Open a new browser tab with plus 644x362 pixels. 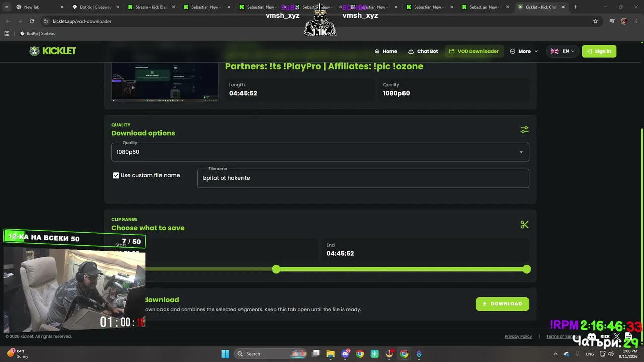(x=575, y=7)
